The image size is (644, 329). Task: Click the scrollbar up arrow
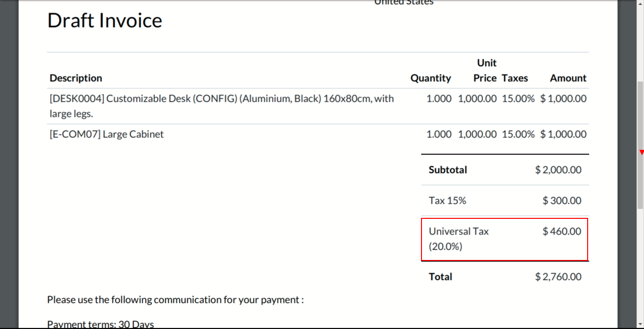point(640,3)
